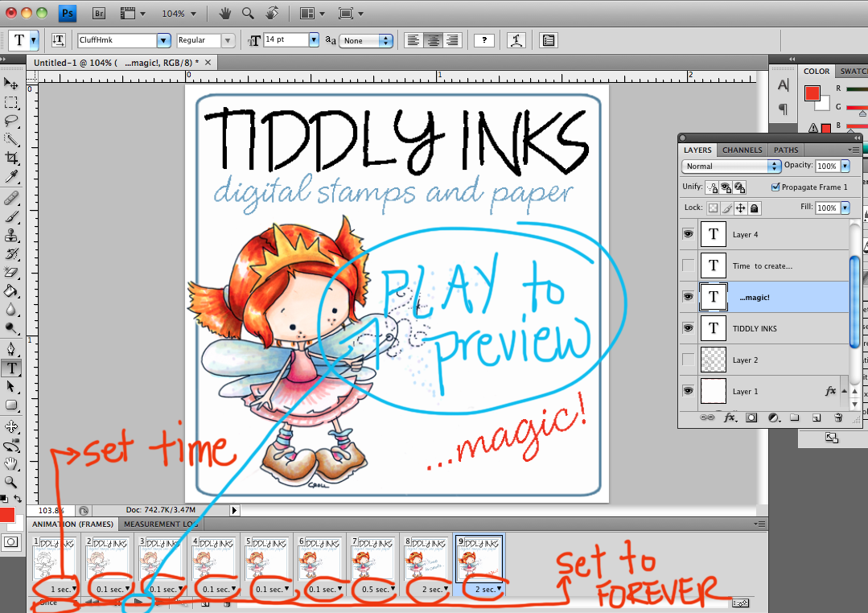Open Adobe Bridge with the Br icon

coord(98,14)
